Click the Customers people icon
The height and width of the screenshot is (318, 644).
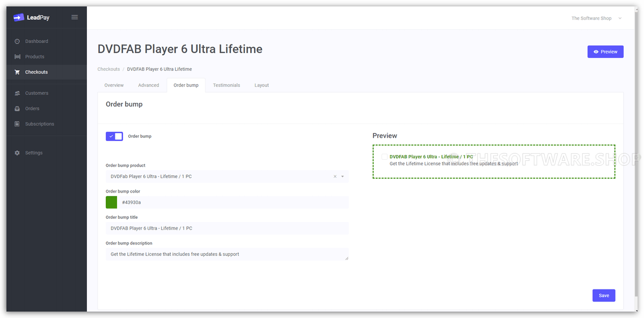click(17, 93)
